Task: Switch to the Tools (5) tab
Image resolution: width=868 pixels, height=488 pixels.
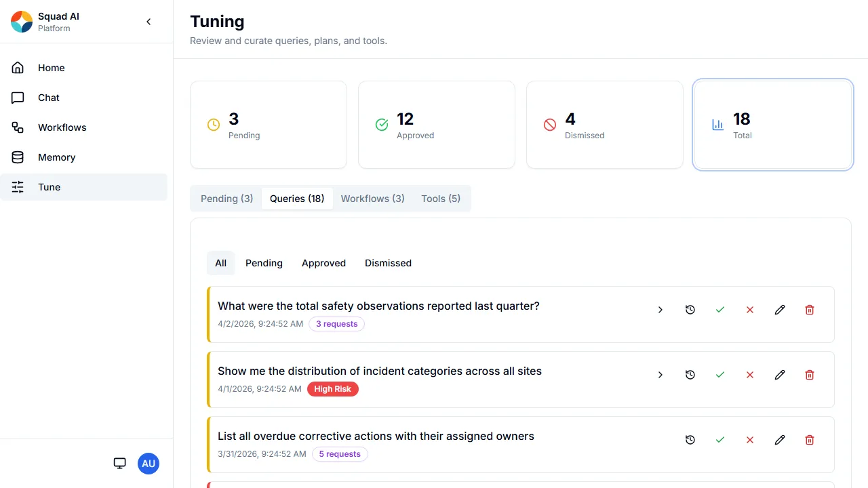Action: pyautogui.click(x=441, y=199)
